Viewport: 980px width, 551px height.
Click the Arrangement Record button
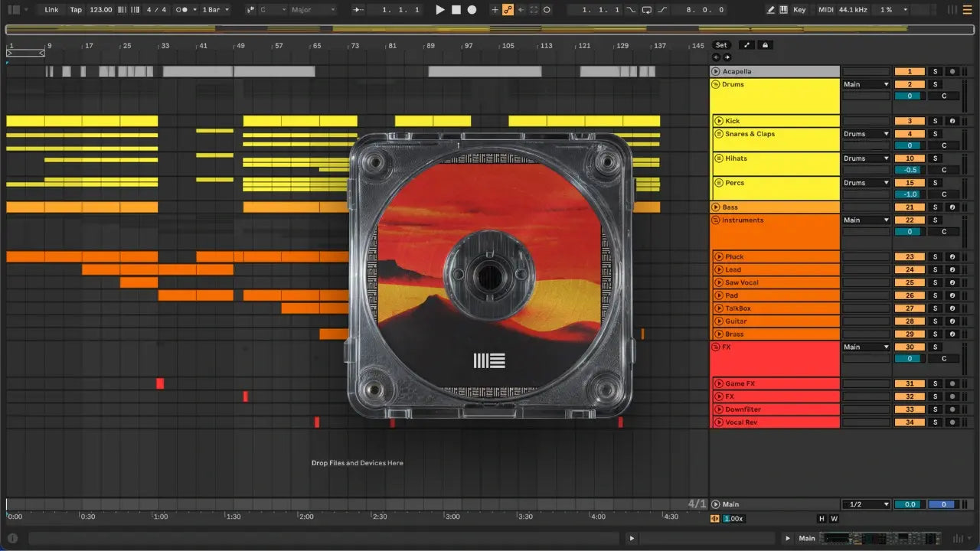click(472, 10)
